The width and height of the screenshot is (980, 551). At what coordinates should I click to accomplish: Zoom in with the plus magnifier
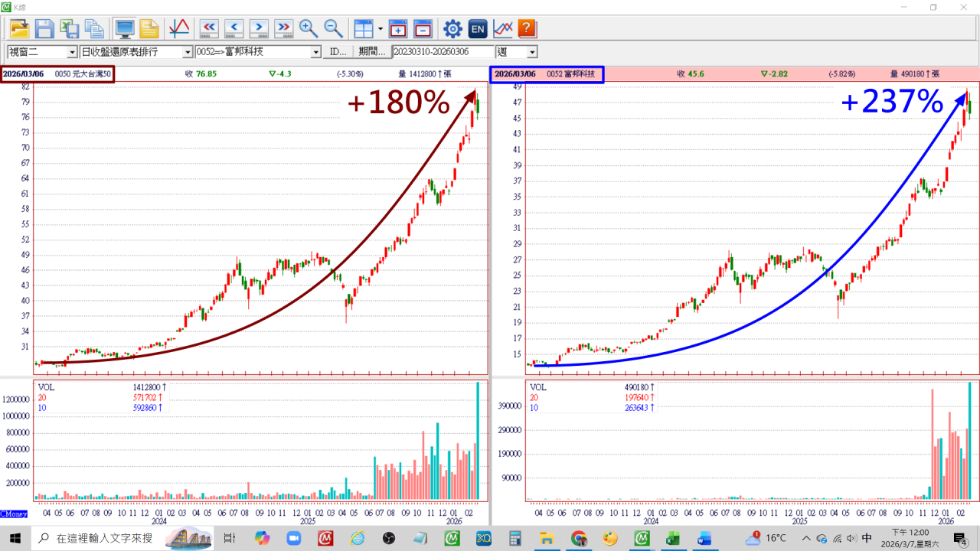click(309, 29)
